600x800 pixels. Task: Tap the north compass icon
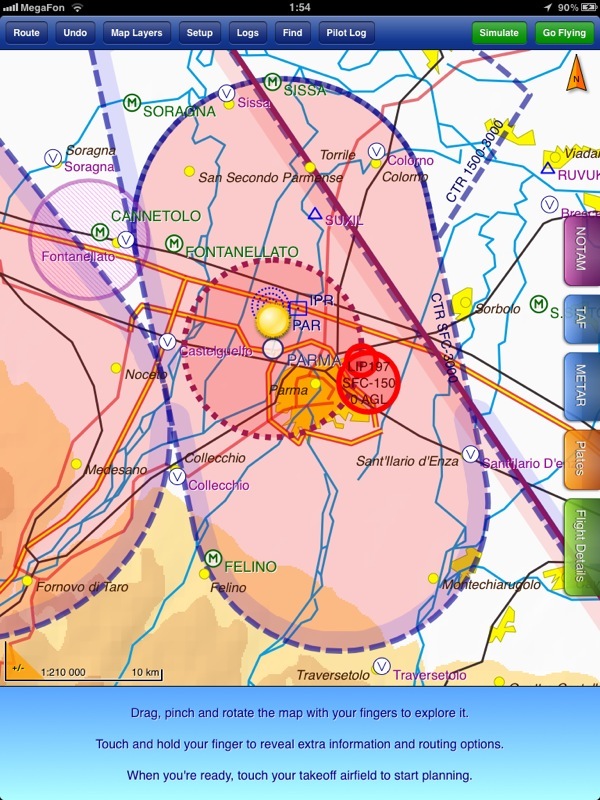tap(577, 76)
